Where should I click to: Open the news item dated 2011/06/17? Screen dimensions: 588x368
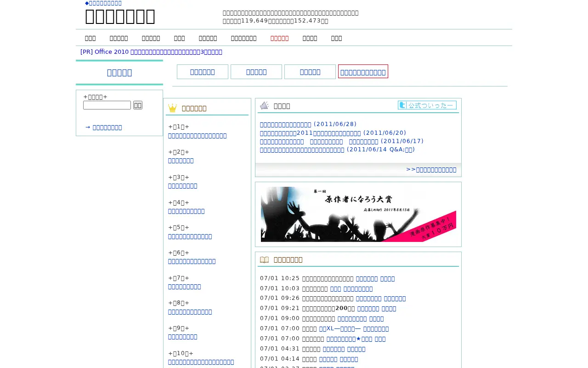(x=342, y=141)
